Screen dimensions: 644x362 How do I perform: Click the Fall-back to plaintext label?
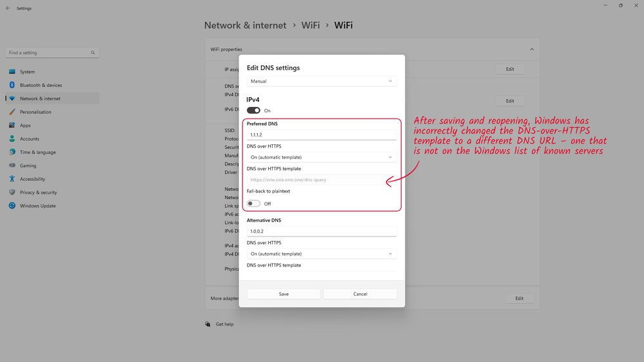coord(268,191)
